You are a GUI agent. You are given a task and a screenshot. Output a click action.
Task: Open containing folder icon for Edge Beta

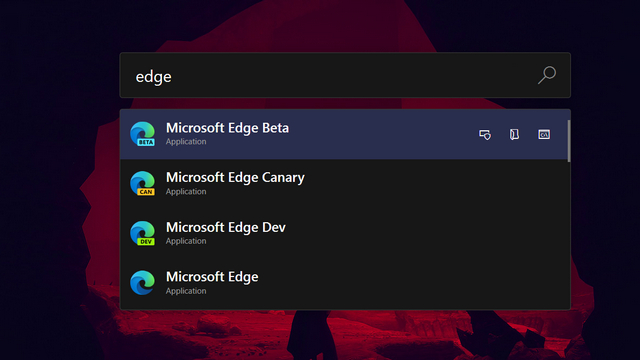click(514, 134)
